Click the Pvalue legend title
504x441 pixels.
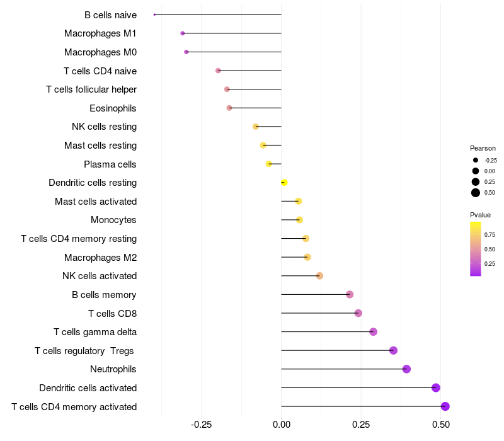480,215
